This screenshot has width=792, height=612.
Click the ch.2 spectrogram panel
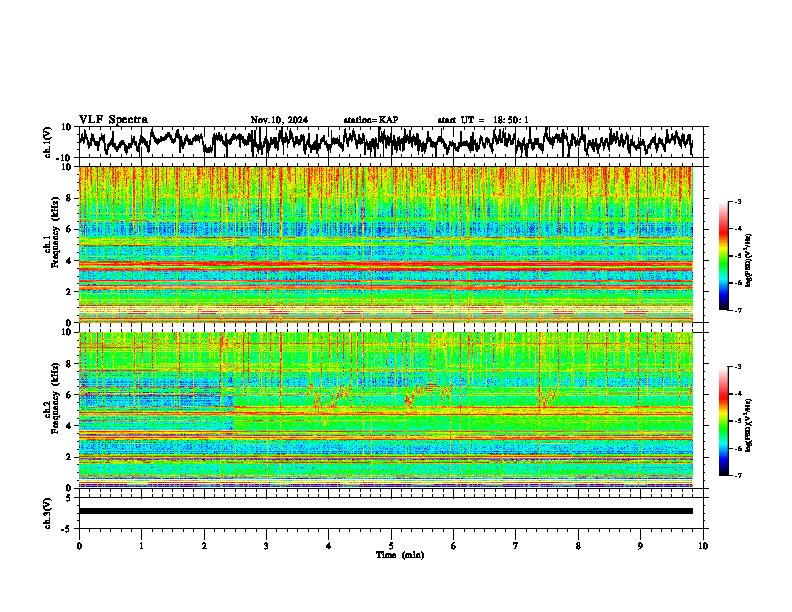(385, 410)
